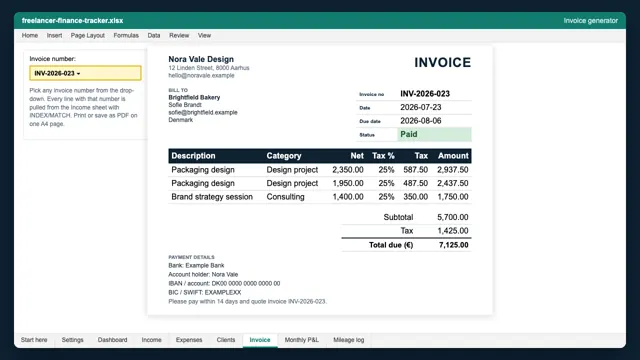640x360 pixels.
Task: Switch to the Start here sheet tab
Action: (x=34, y=340)
